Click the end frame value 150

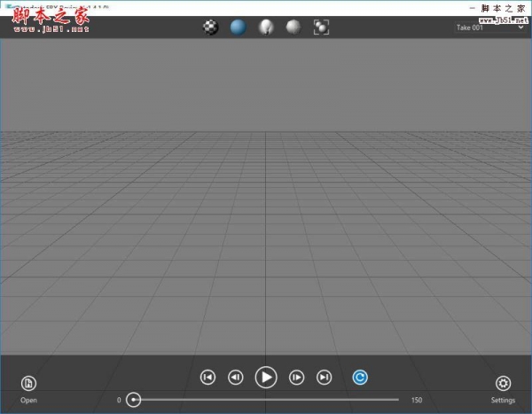pyautogui.click(x=417, y=401)
